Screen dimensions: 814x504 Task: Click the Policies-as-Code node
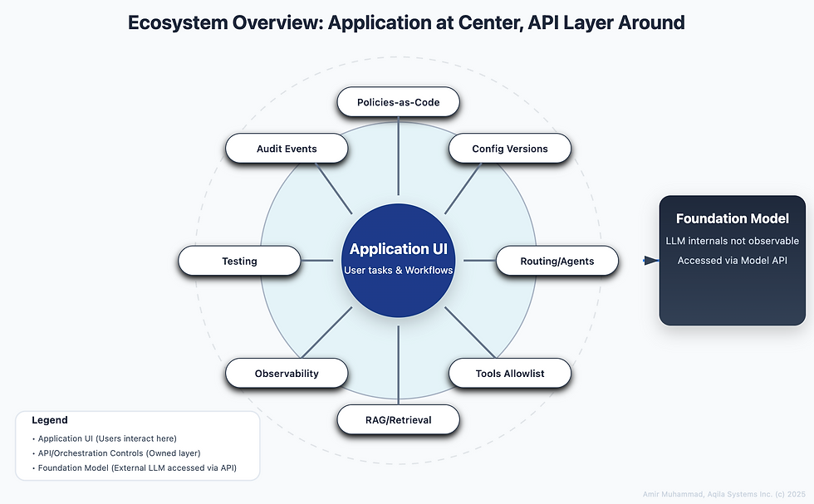point(399,101)
